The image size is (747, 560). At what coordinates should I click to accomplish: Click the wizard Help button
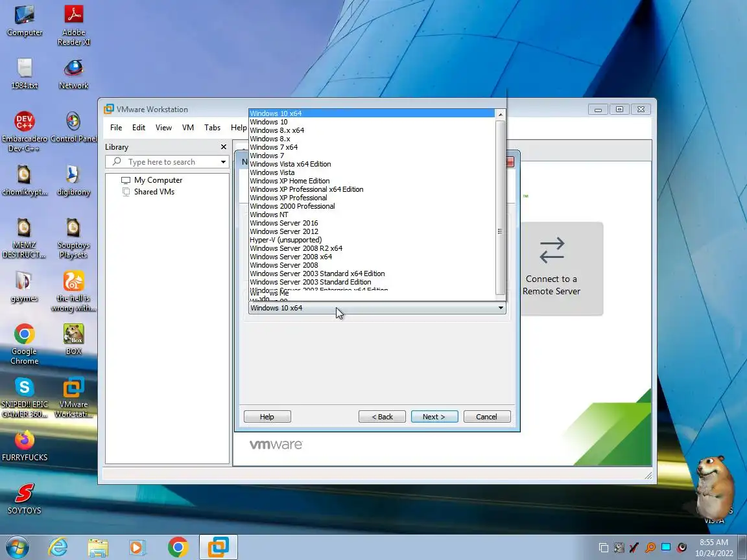pos(267,417)
